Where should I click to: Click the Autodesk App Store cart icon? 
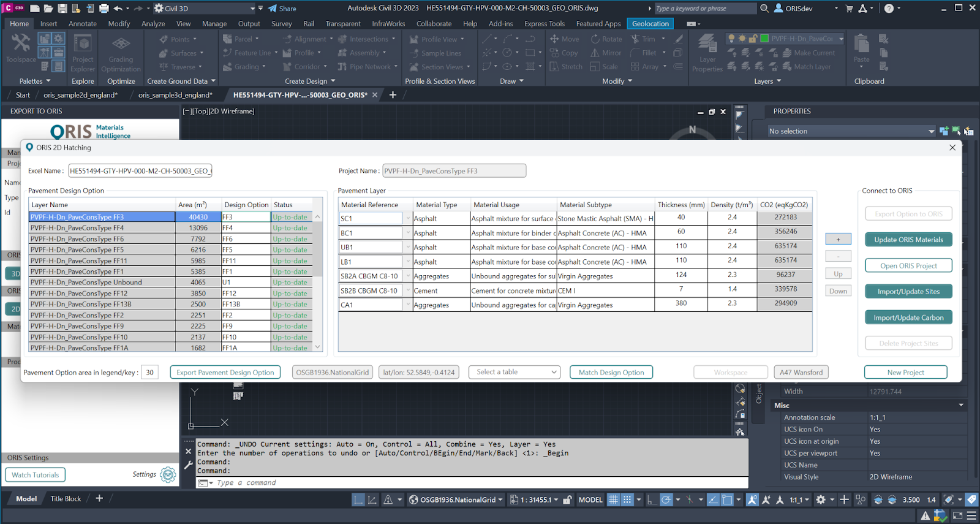pyautogui.click(x=849, y=9)
